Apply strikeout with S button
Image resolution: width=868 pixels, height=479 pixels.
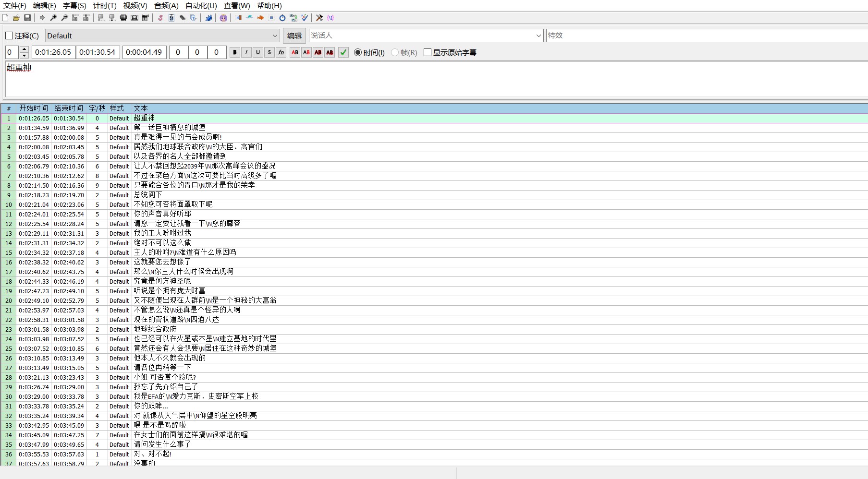click(x=269, y=52)
